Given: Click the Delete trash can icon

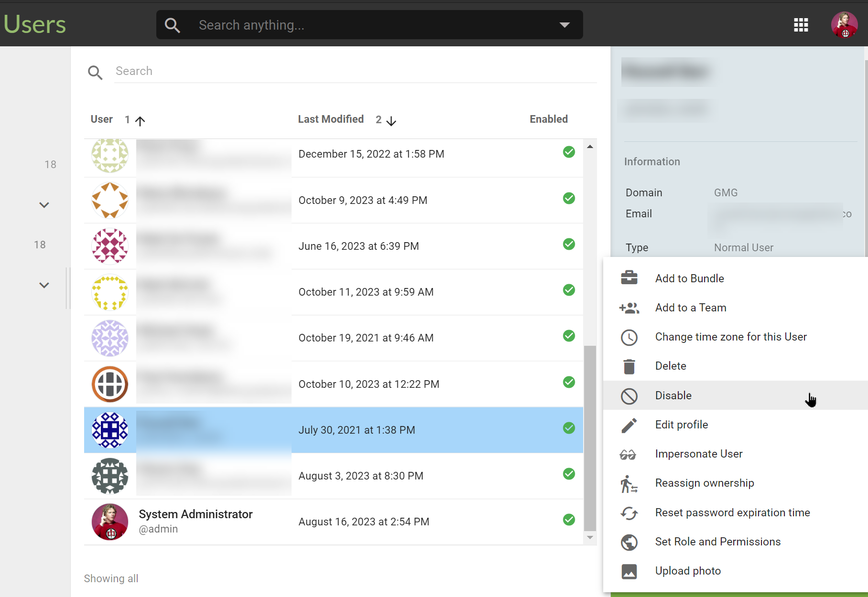Looking at the screenshot, I should [629, 366].
